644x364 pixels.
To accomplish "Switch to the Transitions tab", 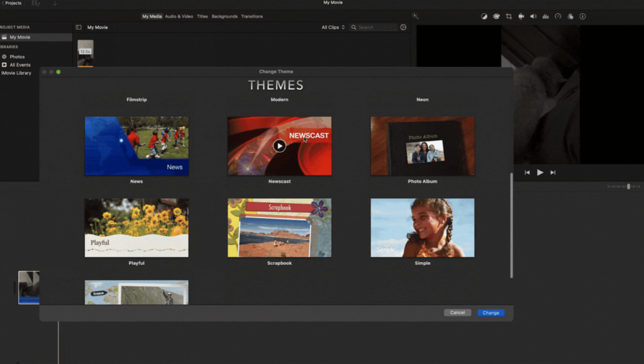I will pyautogui.click(x=252, y=16).
